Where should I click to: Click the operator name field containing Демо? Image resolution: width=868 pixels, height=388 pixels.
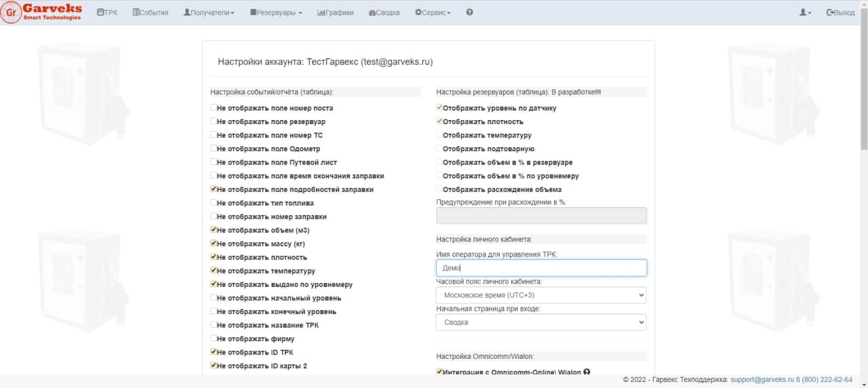pyautogui.click(x=540, y=268)
